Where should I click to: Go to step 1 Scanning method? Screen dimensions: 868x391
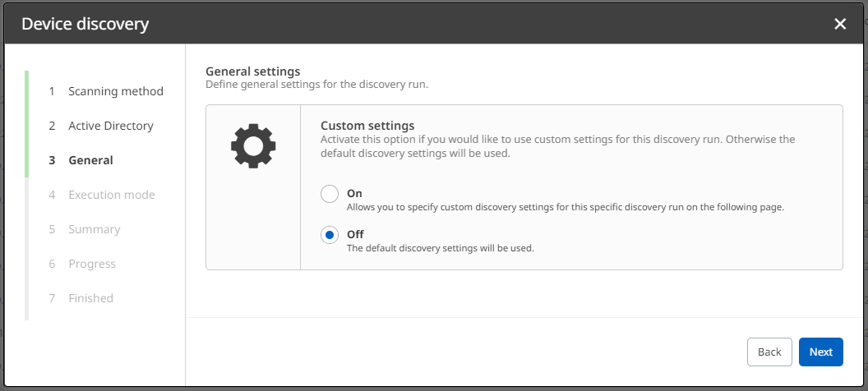click(x=115, y=91)
